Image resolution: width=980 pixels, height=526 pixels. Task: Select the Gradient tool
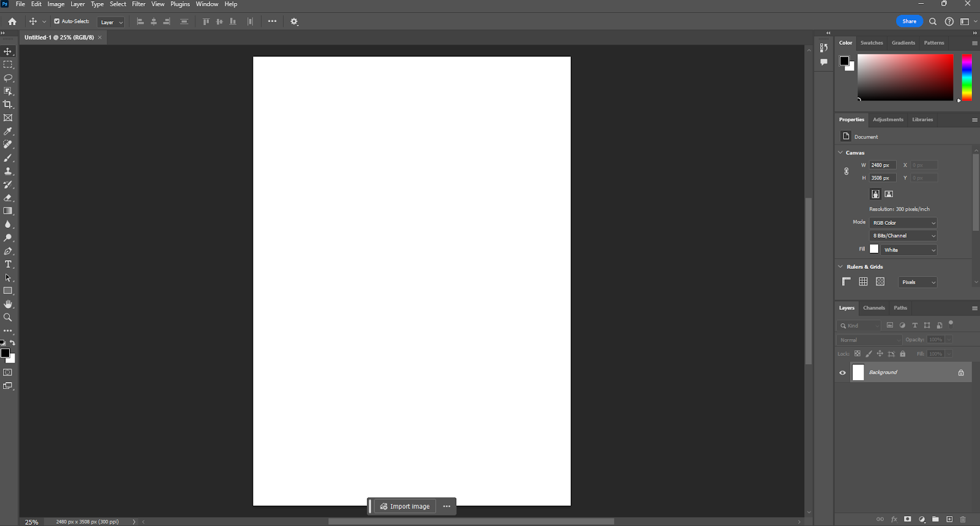tap(8, 211)
